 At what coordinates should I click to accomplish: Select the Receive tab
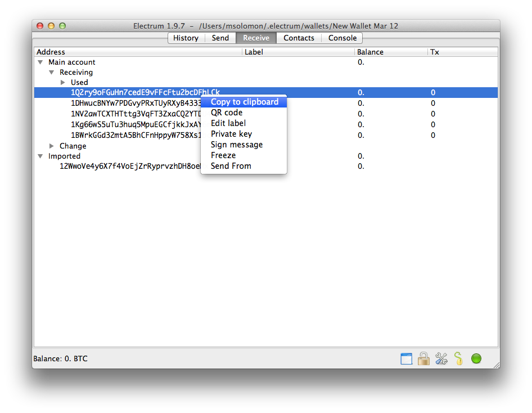click(x=256, y=38)
